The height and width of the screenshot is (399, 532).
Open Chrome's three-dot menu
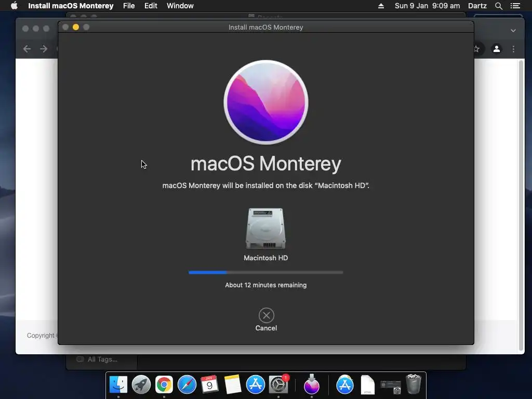click(513, 49)
